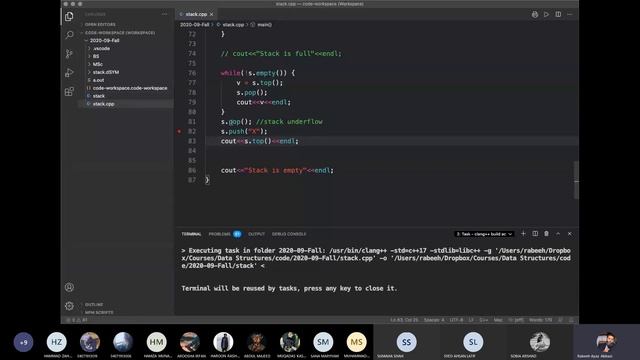
Task: Click the C++ language mode status item
Action: [484, 320]
